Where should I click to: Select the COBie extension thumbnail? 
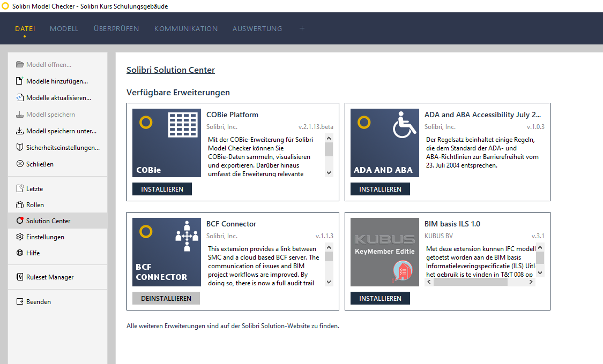(x=167, y=143)
